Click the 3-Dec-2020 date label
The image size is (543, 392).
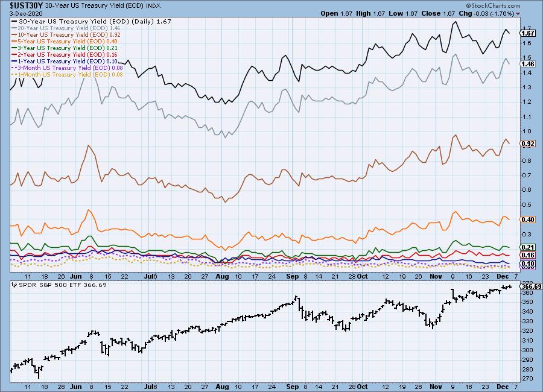pyautogui.click(x=26, y=13)
